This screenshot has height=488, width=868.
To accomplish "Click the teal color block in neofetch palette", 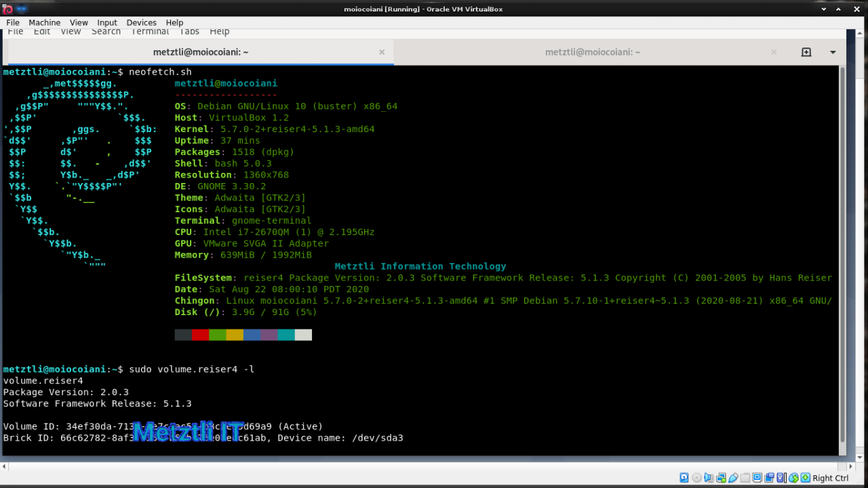I will pyautogui.click(x=286, y=335).
